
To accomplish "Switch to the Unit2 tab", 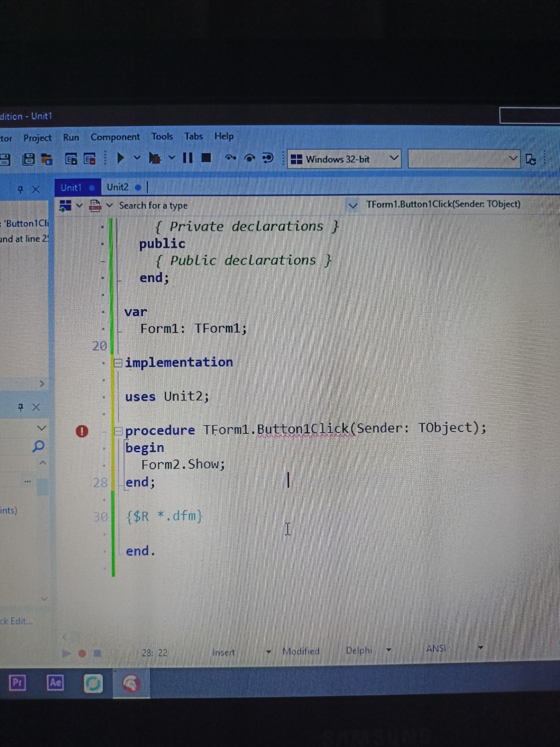I will tap(118, 188).
